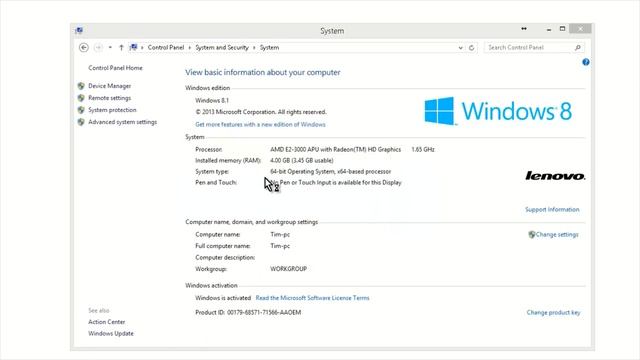Image resolution: width=640 pixels, height=360 pixels.
Task: Click Change settings link
Action: click(x=557, y=235)
